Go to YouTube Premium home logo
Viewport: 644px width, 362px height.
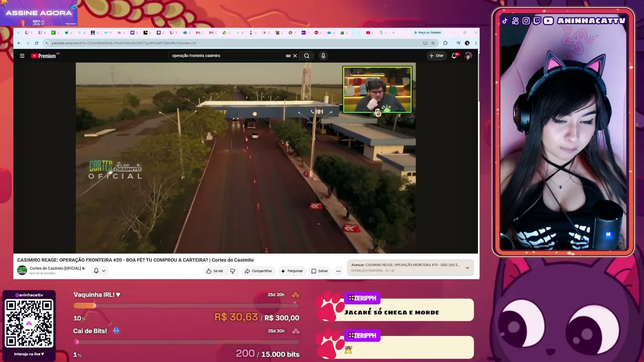[x=43, y=56]
